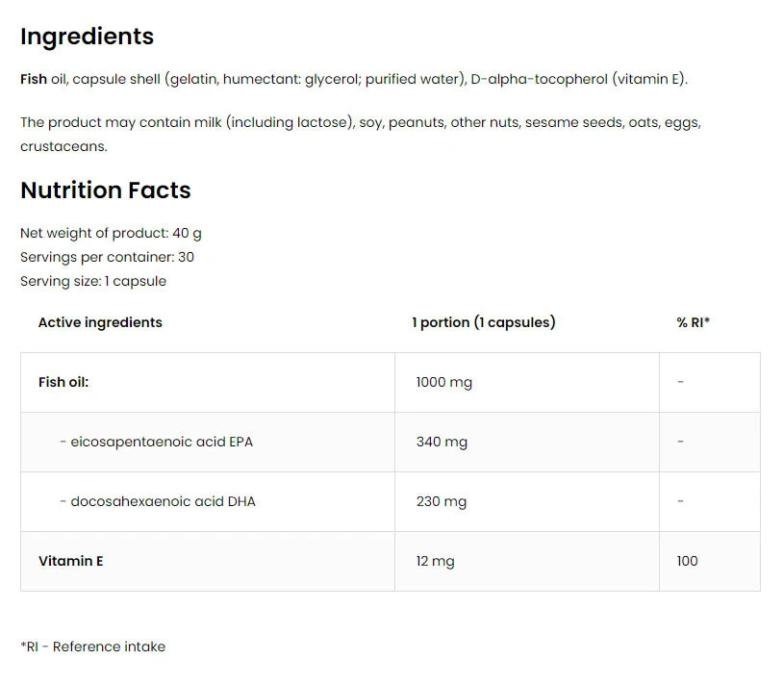This screenshot has height=685, width=784.
Task: Click the '12 mg' Vitamin E value
Action: [x=436, y=561]
